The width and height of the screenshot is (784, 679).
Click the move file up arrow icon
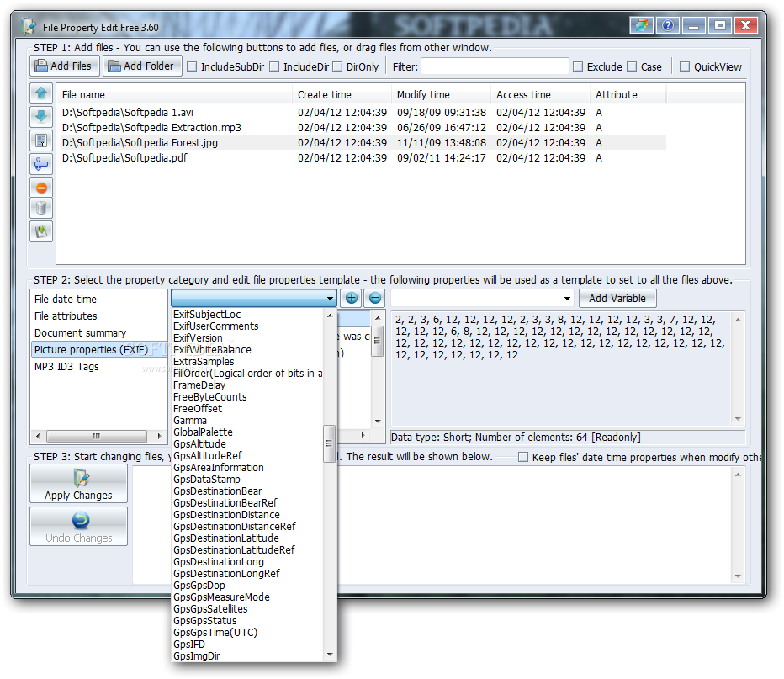point(41,93)
